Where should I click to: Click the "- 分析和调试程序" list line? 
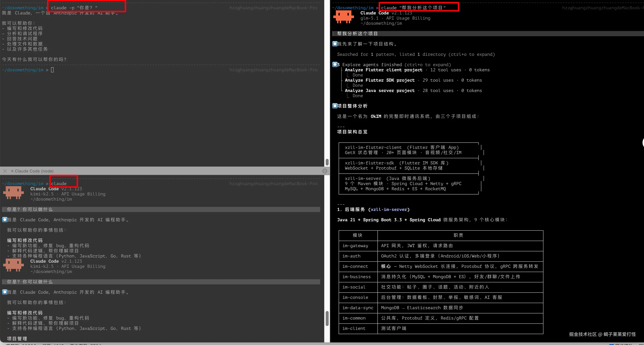pos(22,34)
